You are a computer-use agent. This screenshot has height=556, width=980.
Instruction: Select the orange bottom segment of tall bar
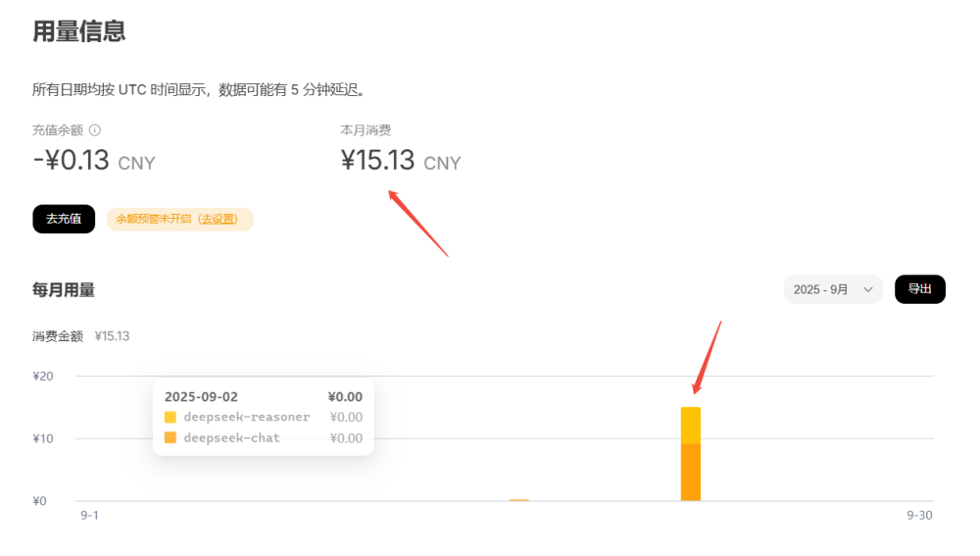click(691, 472)
